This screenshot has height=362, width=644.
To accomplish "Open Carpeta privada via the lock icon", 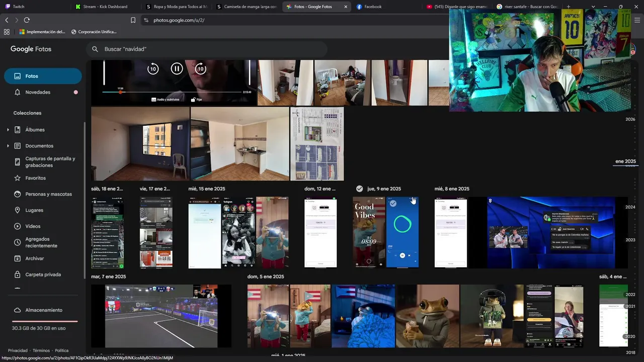I will [x=18, y=275].
